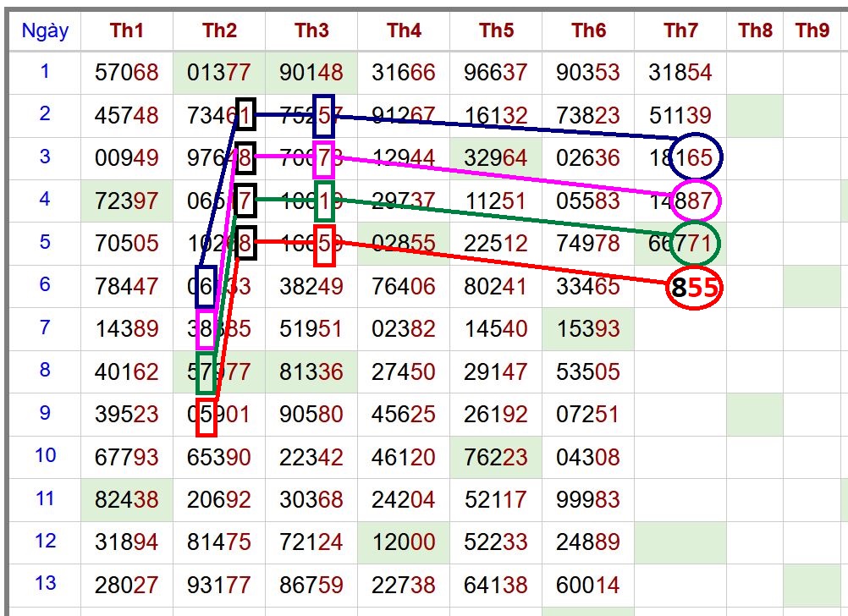
Task: Click the cell showing 51951
Action: point(311,329)
